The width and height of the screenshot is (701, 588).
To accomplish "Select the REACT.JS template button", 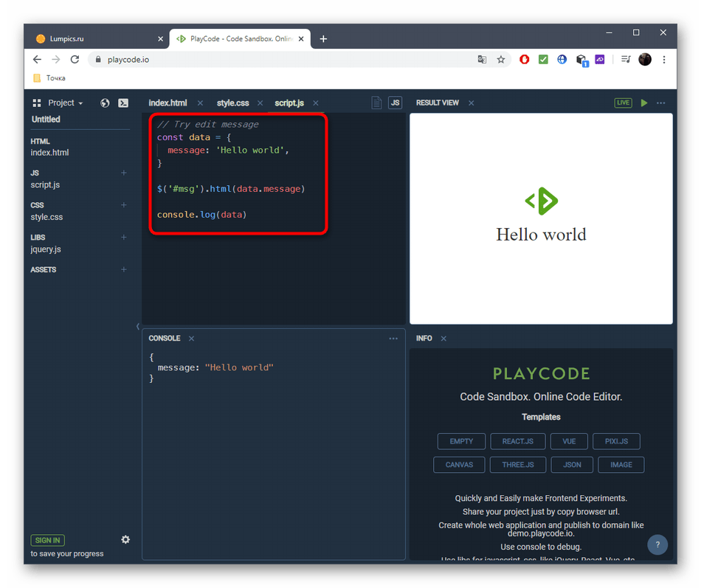I will (x=517, y=441).
